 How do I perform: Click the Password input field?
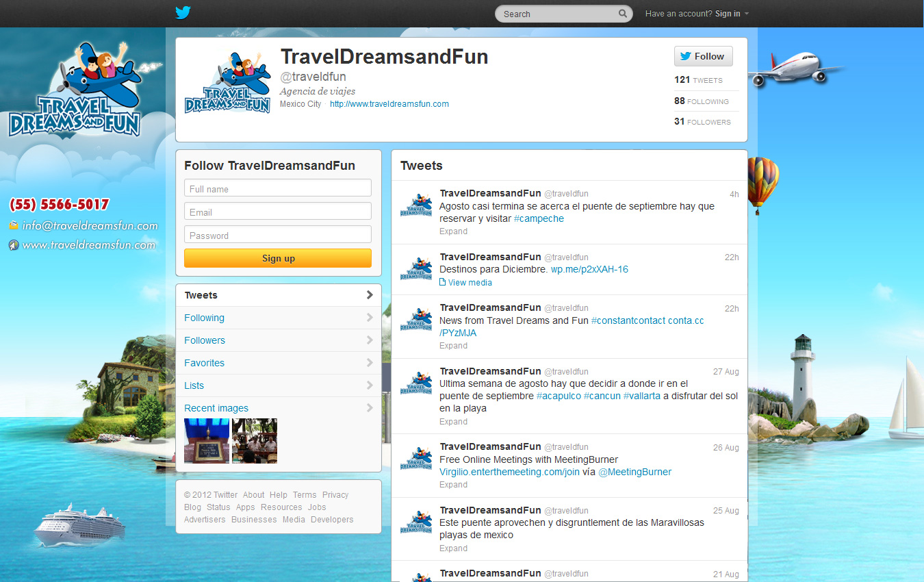278,235
